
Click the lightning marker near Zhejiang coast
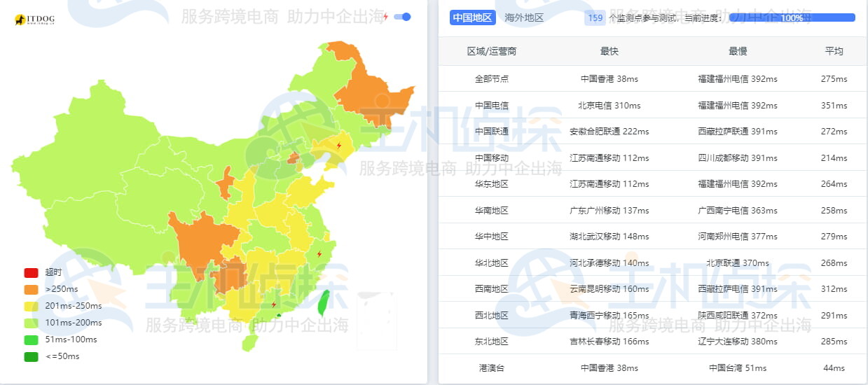[x=319, y=254]
